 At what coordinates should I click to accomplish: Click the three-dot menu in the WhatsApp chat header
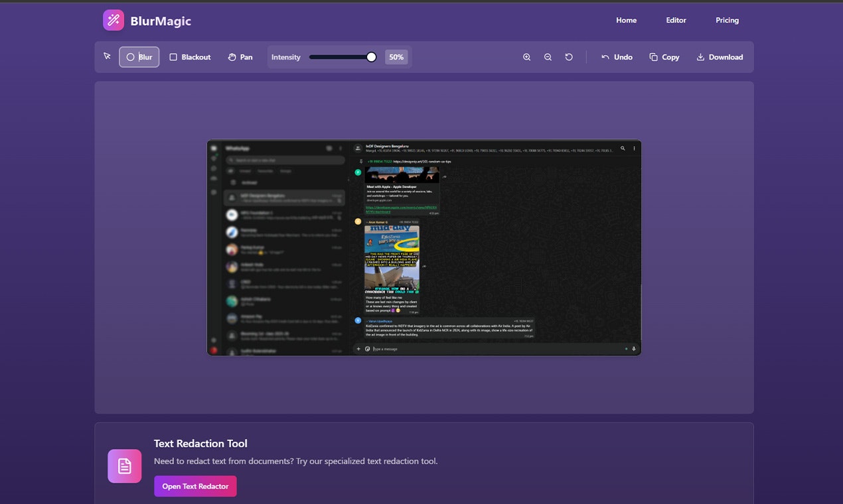point(633,149)
